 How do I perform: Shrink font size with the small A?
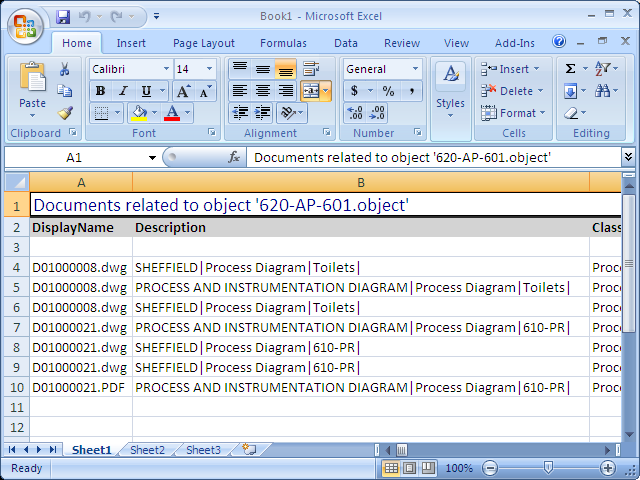(x=205, y=91)
